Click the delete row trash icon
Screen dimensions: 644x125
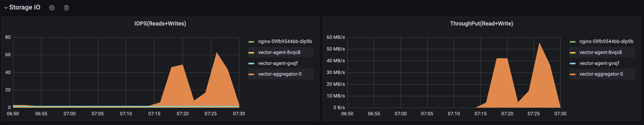66,8
